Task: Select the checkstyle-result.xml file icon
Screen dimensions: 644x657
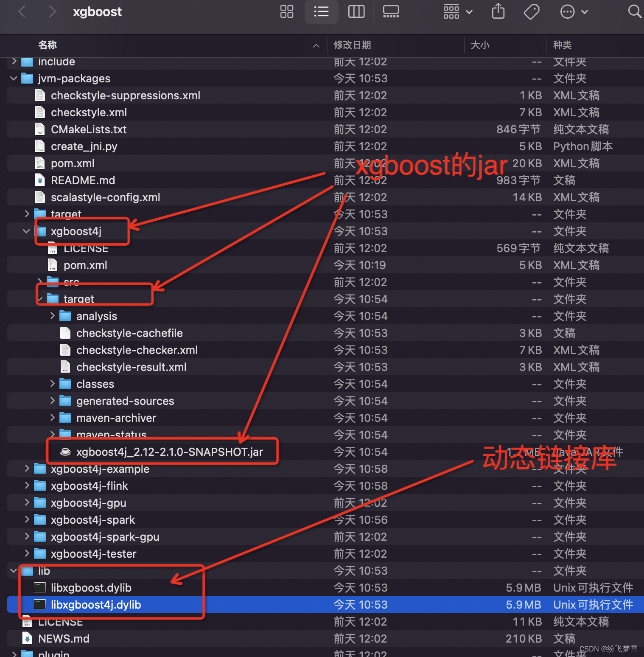Action: click(x=65, y=367)
